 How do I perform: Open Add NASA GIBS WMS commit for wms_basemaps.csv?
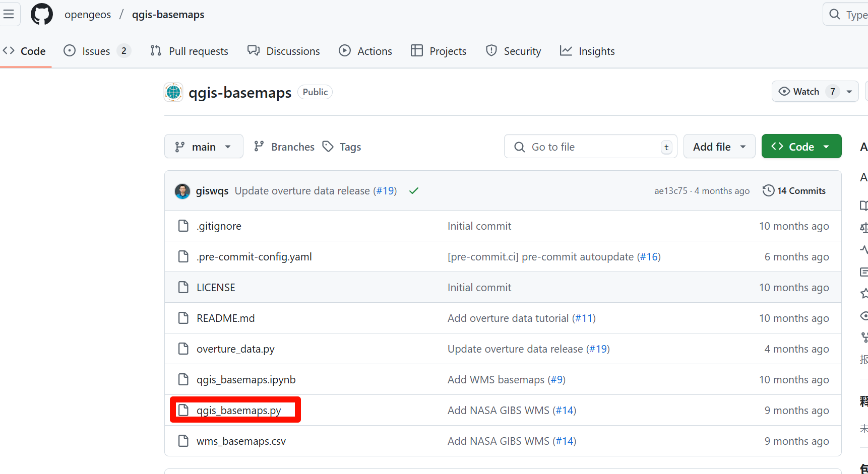tap(499, 441)
